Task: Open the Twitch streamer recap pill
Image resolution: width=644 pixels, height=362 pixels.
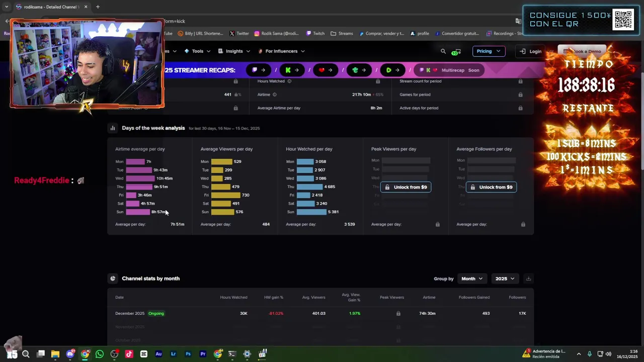Action: [x=259, y=70]
